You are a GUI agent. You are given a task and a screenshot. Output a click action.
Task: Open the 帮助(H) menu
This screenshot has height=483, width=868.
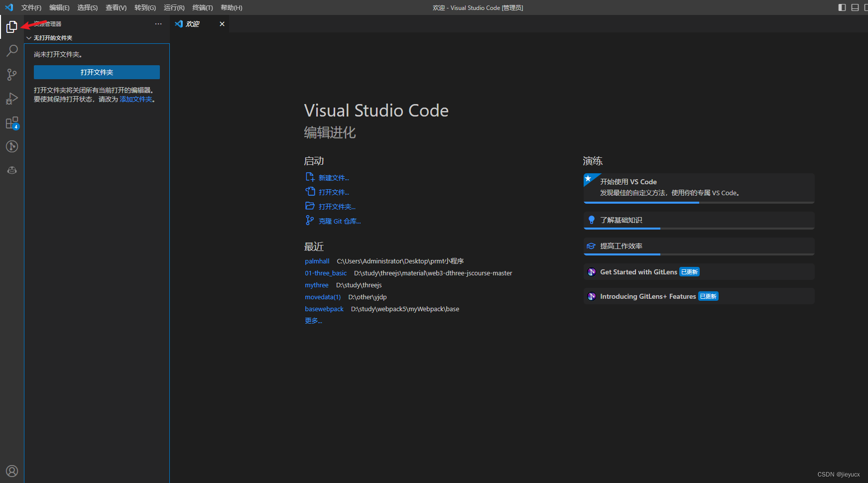(x=232, y=7)
